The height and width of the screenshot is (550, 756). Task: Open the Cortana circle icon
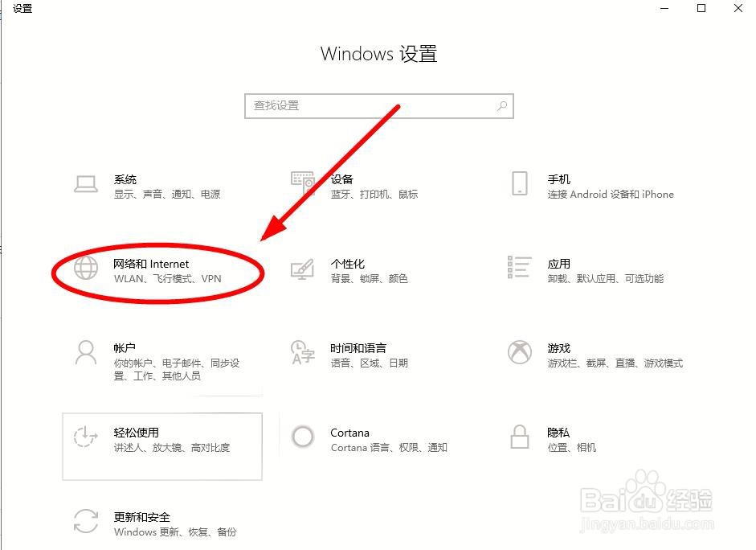pos(303,437)
